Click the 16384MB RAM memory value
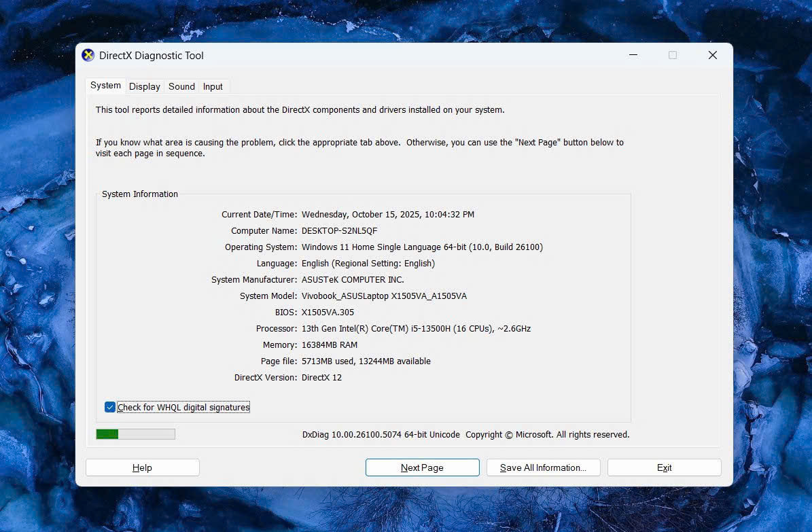The image size is (812, 532). click(x=329, y=345)
